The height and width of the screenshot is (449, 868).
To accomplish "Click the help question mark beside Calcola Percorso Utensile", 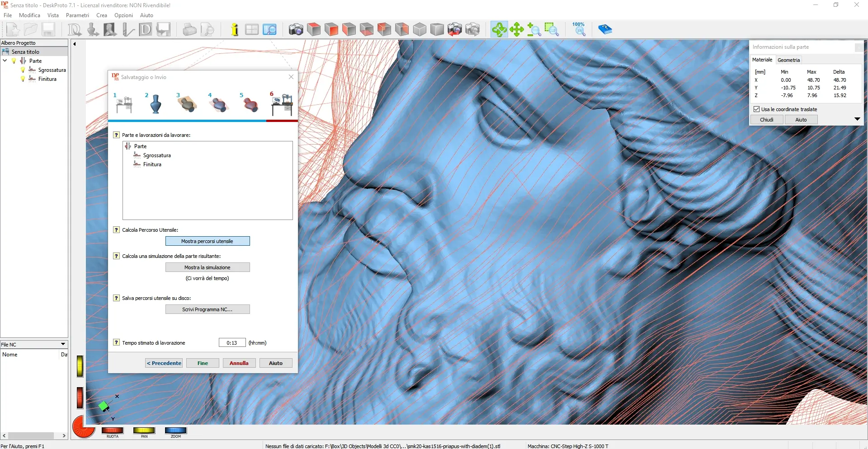I will [116, 230].
